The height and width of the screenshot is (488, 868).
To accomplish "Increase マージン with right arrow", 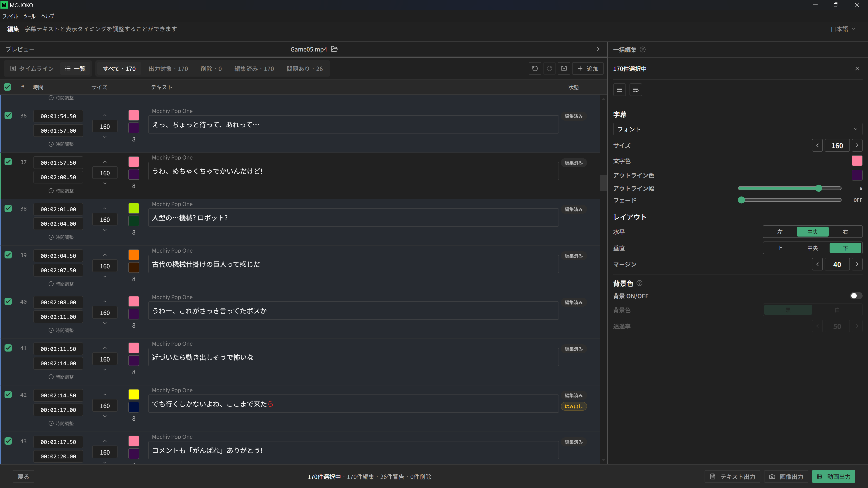I will pyautogui.click(x=857, y=264).
